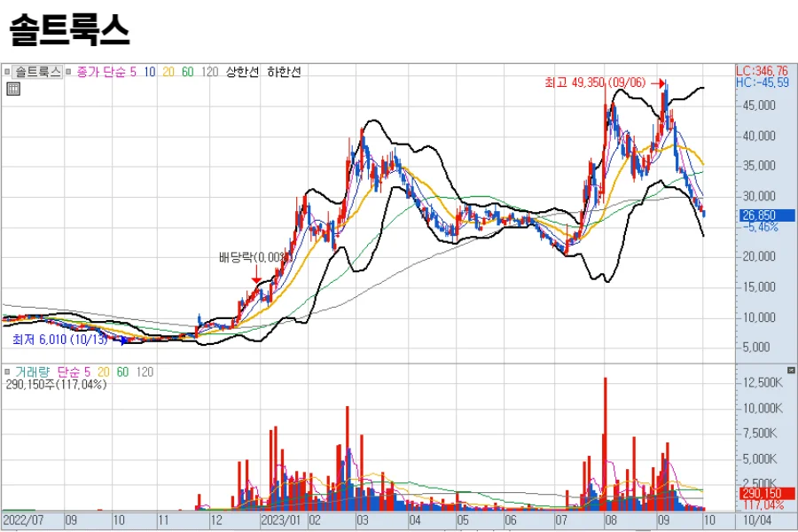798x532 pixels.
Task: Click the 20,000 price axis label
Action: [759, 256]
